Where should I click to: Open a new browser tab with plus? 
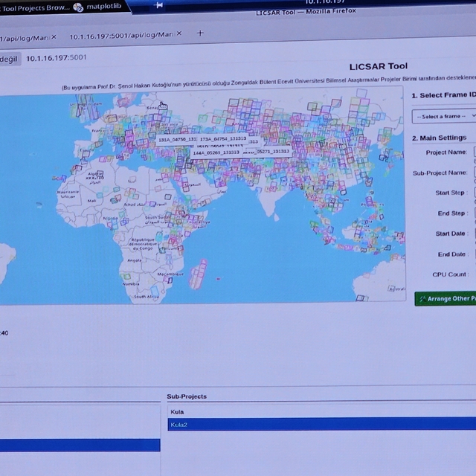(200, 33)
